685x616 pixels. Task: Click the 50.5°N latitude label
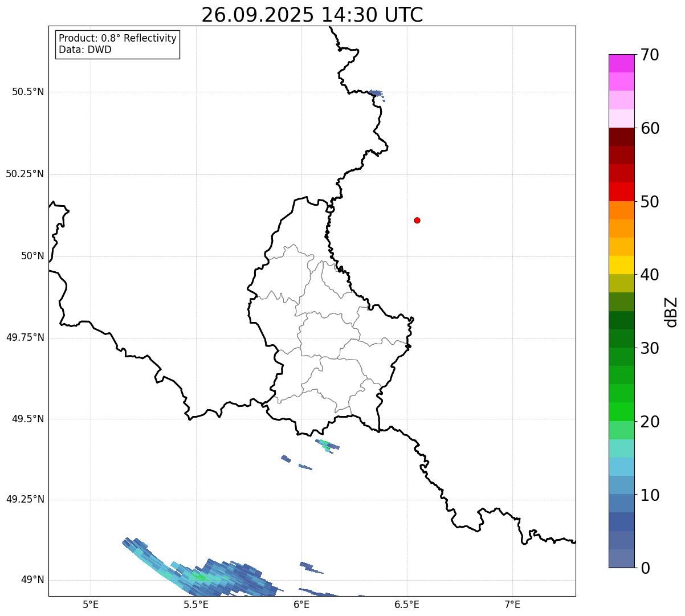[28, 92]
